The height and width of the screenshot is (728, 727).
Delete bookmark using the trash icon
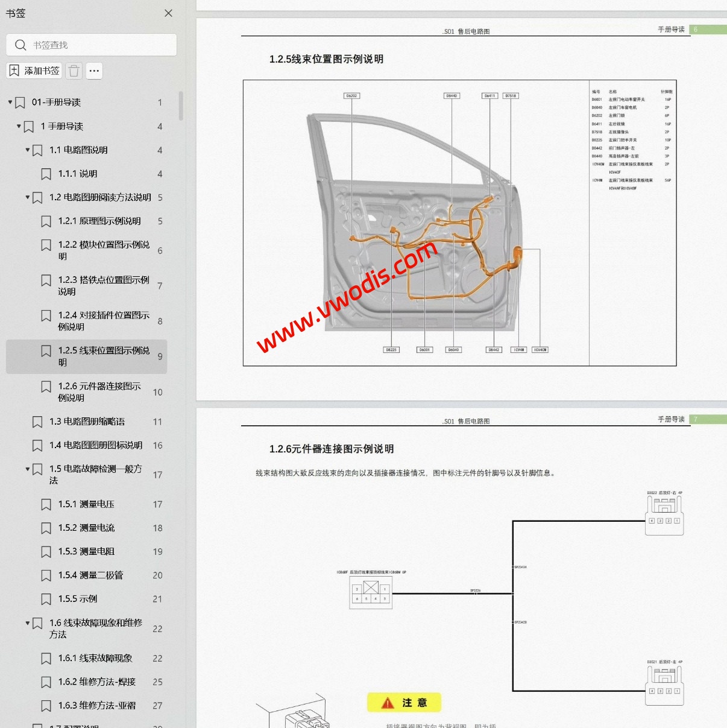(74, 71)
